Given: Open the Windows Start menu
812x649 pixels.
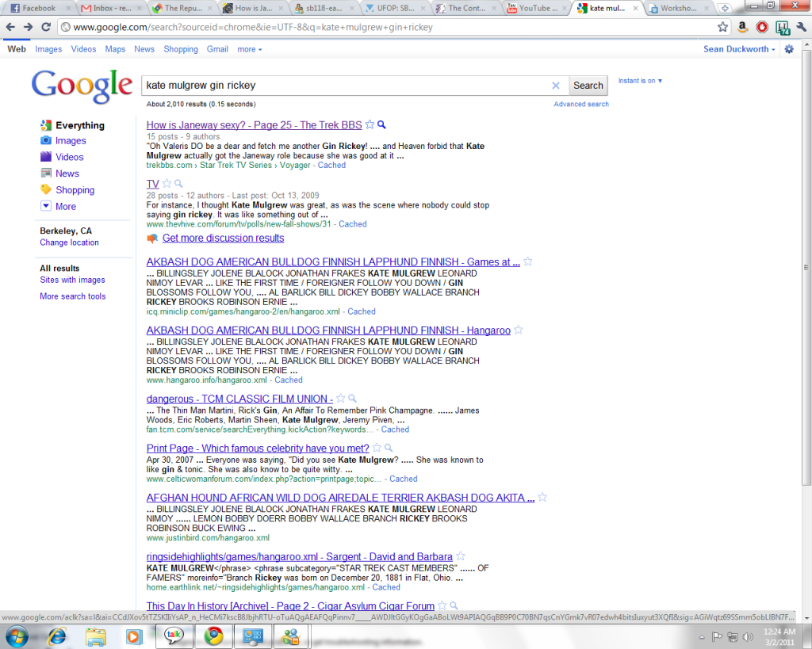Looking at the screenshot, I should pyautogui.click(x=16, y=636).
